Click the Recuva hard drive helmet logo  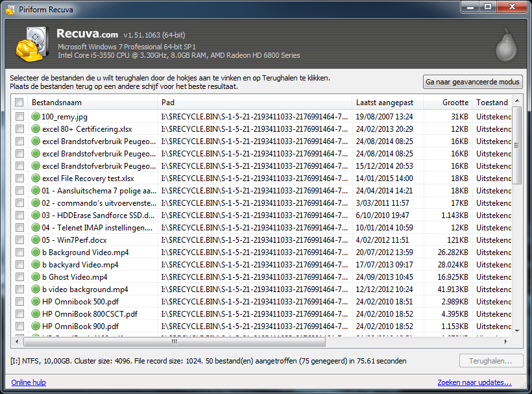coord(32,44)
